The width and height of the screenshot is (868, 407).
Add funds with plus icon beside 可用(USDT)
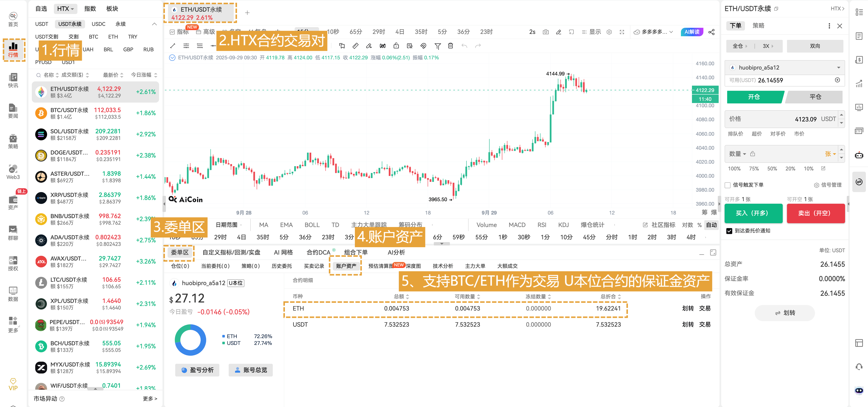coord(837,80)
